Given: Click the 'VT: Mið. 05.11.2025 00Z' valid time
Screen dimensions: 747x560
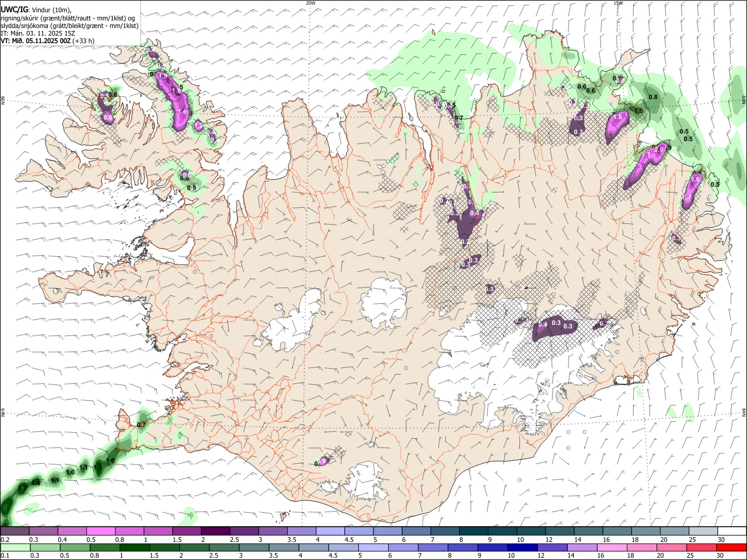Looking at the screenshot, I should pyautogui.click(x=36, y=41).
